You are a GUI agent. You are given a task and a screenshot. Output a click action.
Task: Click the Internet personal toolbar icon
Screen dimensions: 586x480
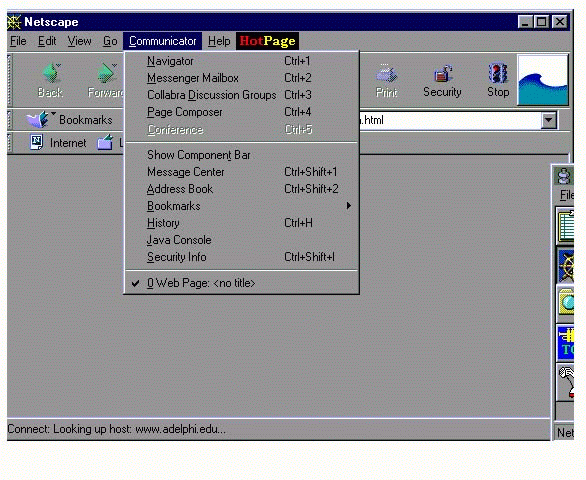tap(37, 142)
